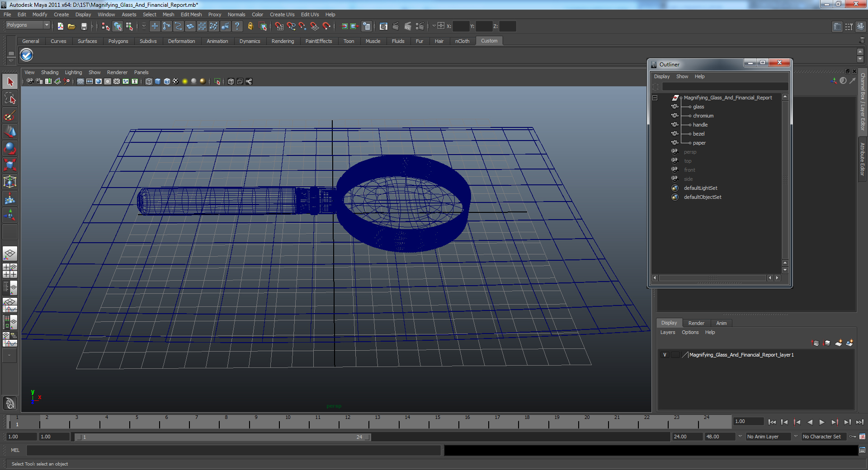Switch to four view layout
The width and height of the screenshot is (868, 470).
(x=10, y=270)
